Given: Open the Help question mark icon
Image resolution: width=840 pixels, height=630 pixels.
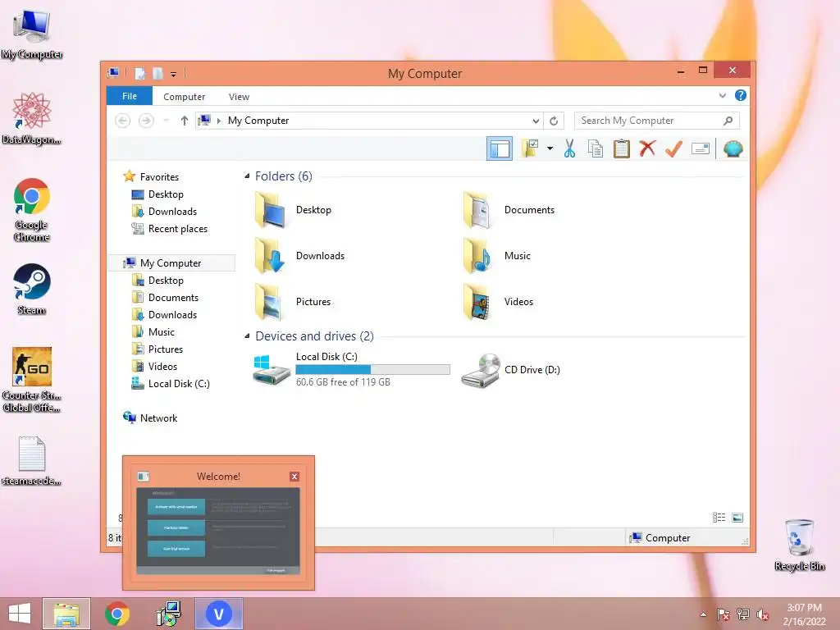Looking at the screenshot, I should (x=741, y=95).
